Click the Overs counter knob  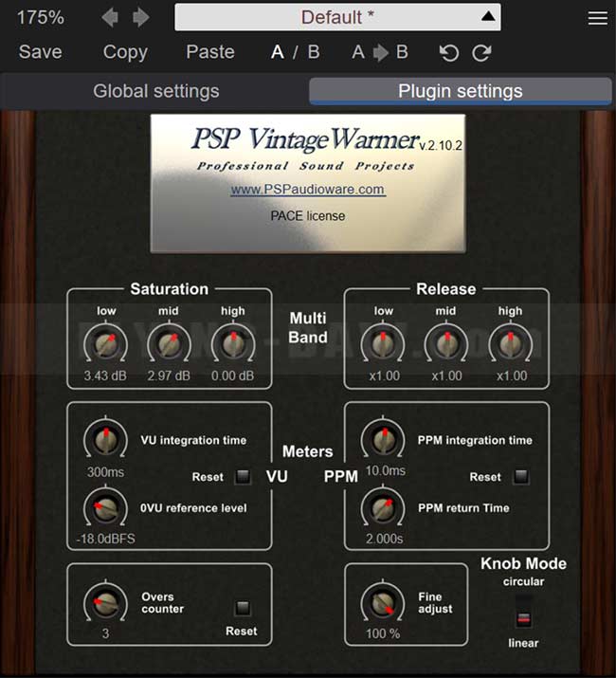click(x=105, y=603)
